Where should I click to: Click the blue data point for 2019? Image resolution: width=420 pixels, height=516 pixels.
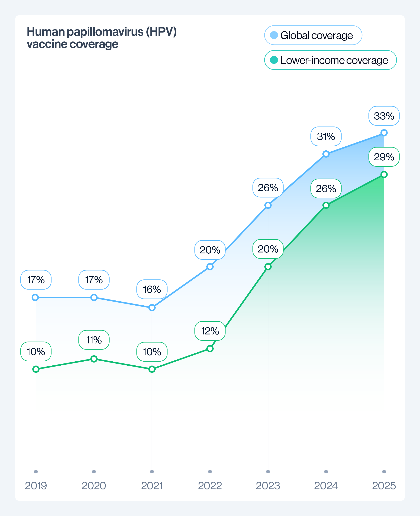pos(35,297)
